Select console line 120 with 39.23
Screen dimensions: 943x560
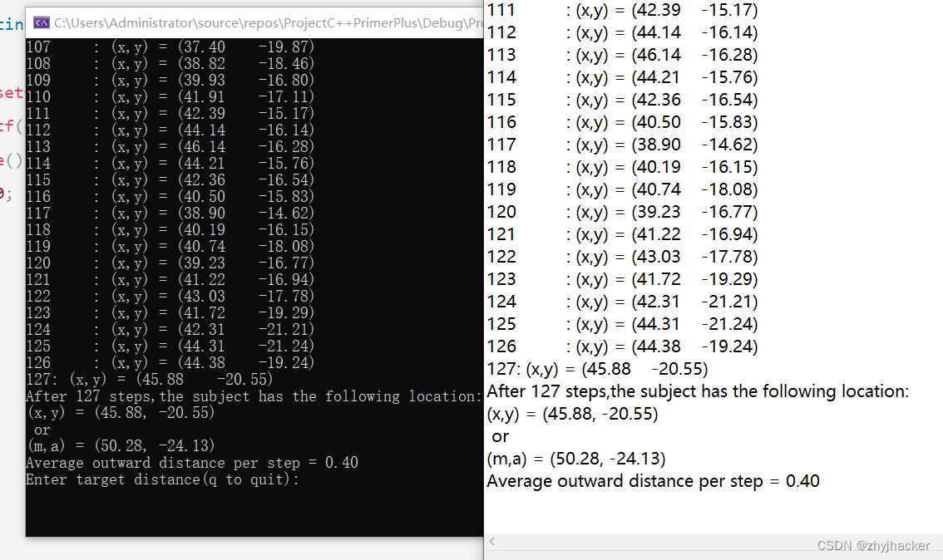tap(170, 263)
